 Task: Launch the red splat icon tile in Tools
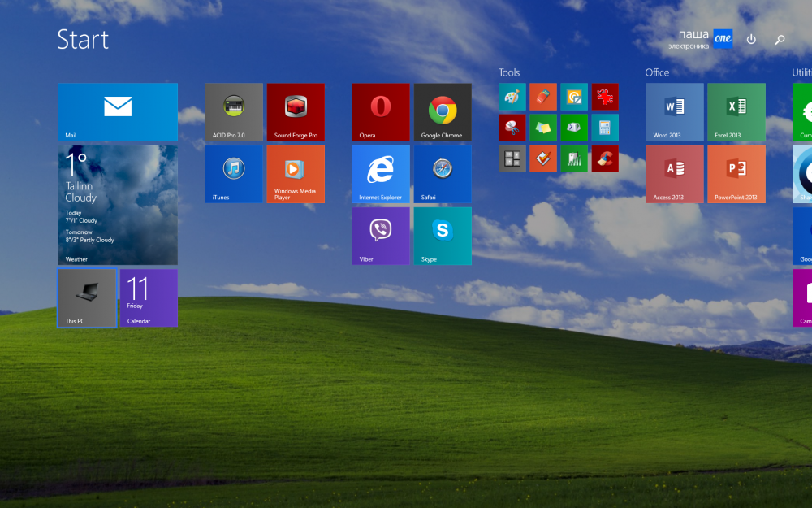pos(605,97)
